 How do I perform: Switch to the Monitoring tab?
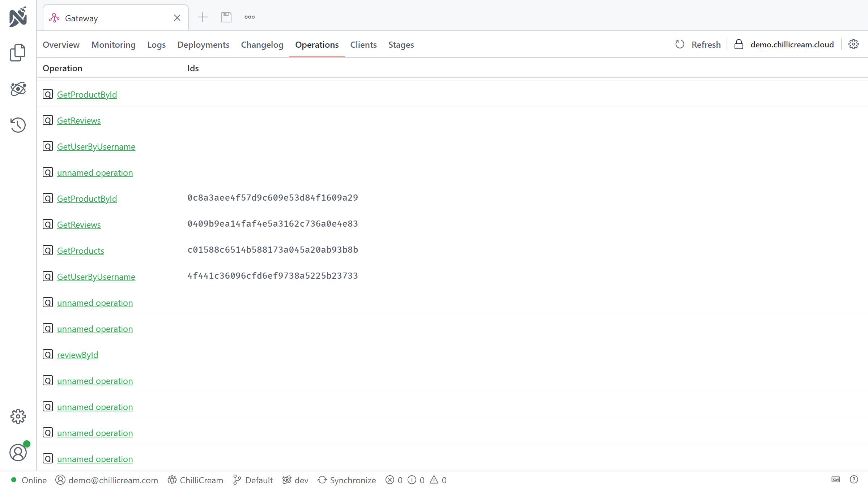click(x=113, y=44)
